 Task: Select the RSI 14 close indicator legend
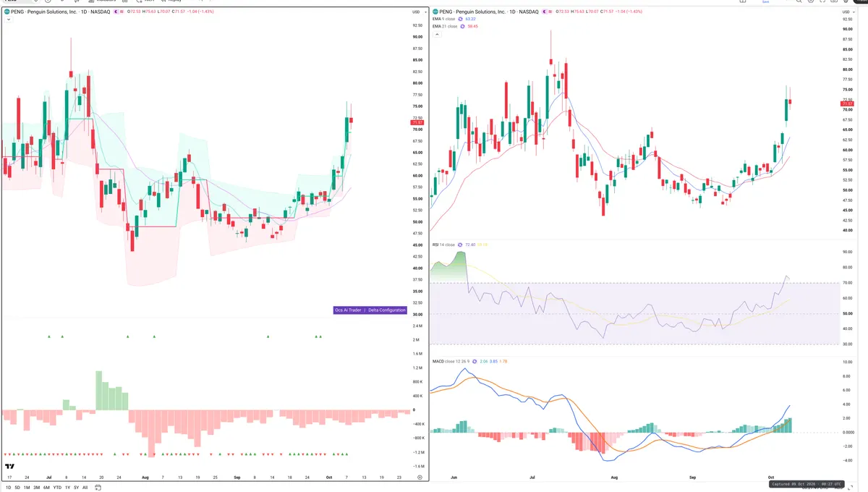[x=443, y=245]
